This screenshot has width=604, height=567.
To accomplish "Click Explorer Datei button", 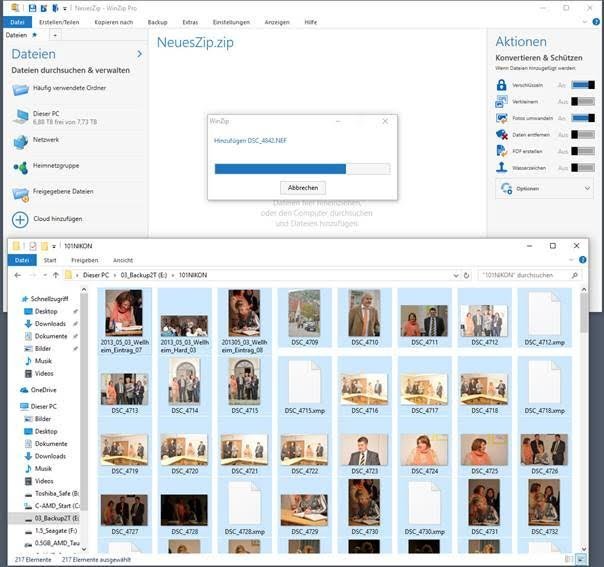I will [22, 260].
